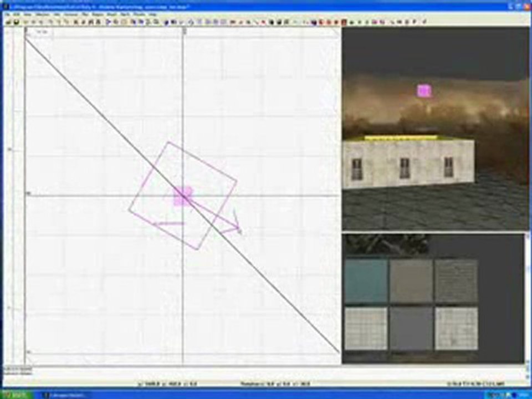
Task: Select the white cracked plaster texture thumbnail
Action: point(456,329)
